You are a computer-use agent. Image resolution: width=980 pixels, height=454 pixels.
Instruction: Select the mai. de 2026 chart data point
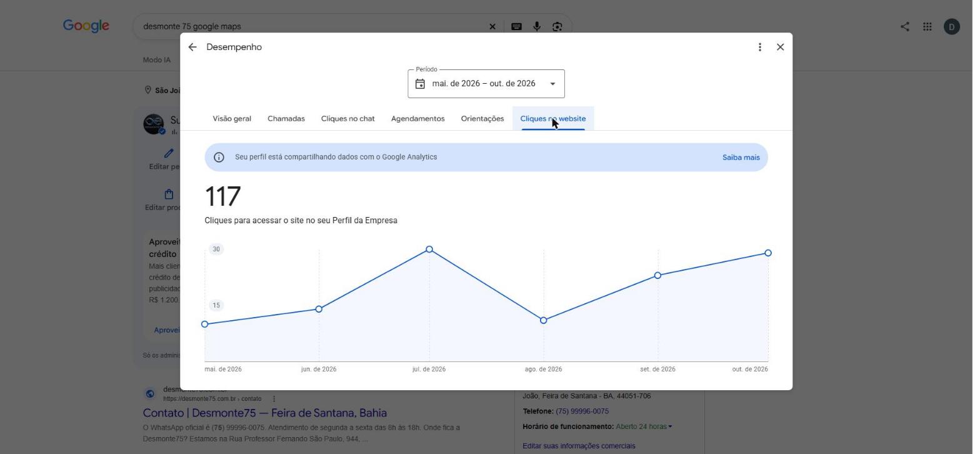click(x=204, y=324)
